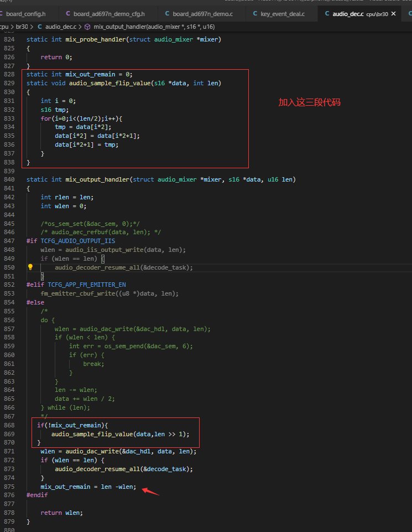Click on 'int wlen = 0;' line
Screen dimensions: 412x532
(x=64, y=206)
